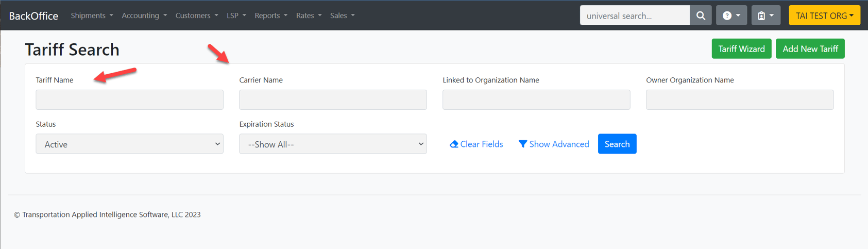868x249 pixels.
Task: Expand the LSP menu
Action: coord(236,15)
